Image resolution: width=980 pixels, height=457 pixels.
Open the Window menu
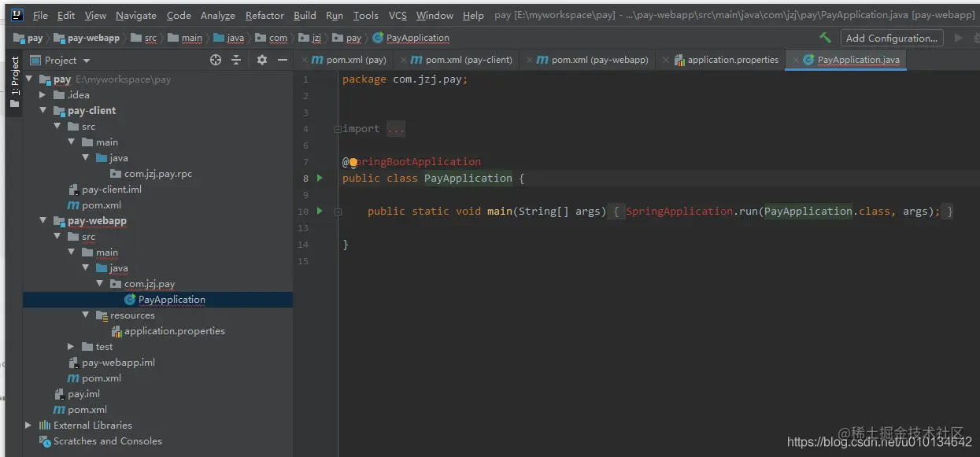tap(435, 15)
